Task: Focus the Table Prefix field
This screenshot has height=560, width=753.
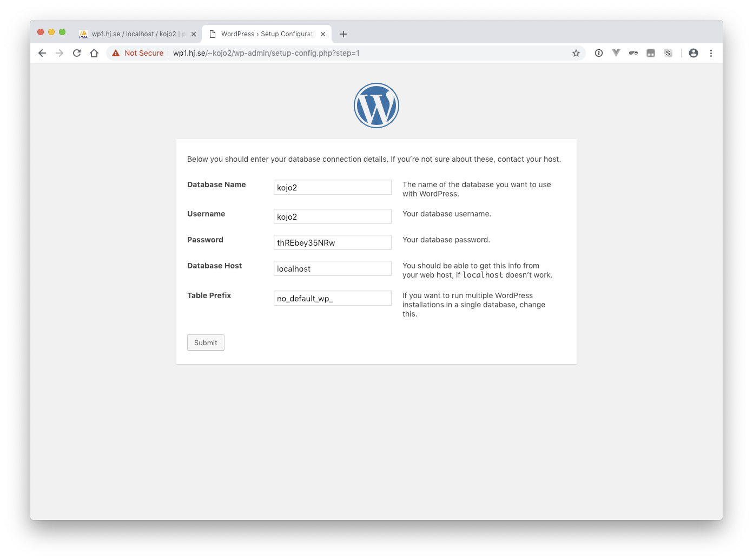Action: click(333, 298)
